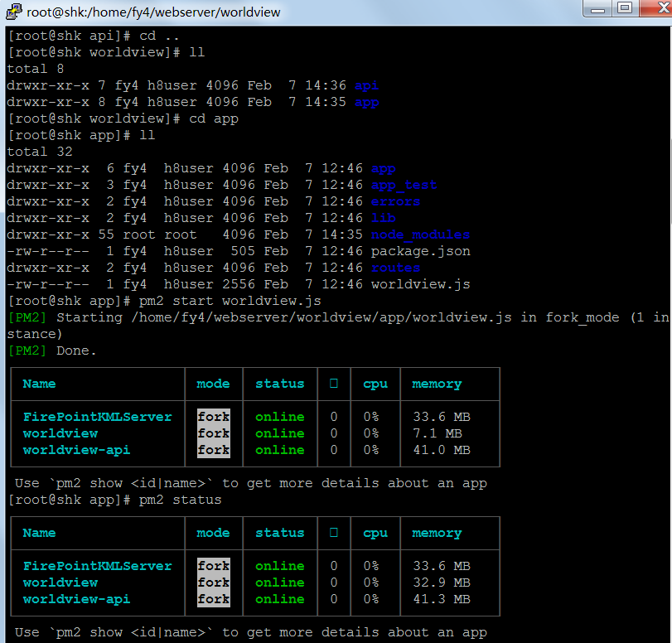Click FirePointKMLServer in second pm2 table

pos(97,566)
